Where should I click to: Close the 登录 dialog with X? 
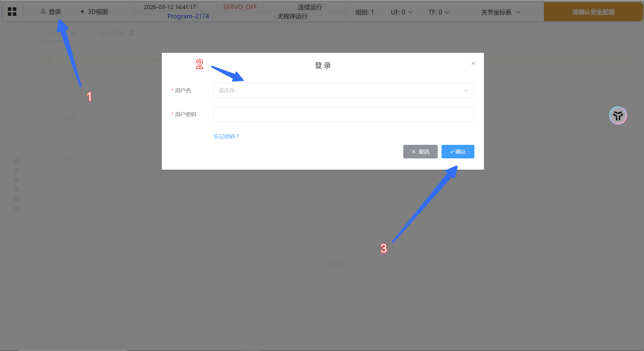(473, 63)
